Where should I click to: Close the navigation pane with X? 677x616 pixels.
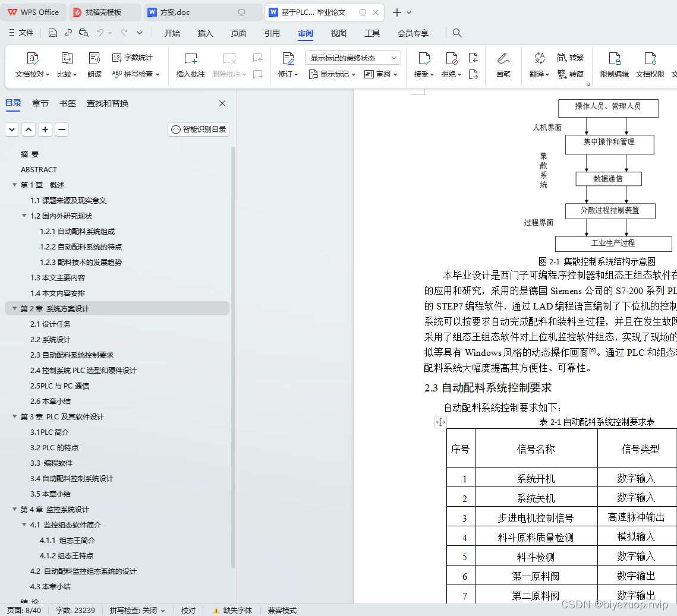pos(222,103)
